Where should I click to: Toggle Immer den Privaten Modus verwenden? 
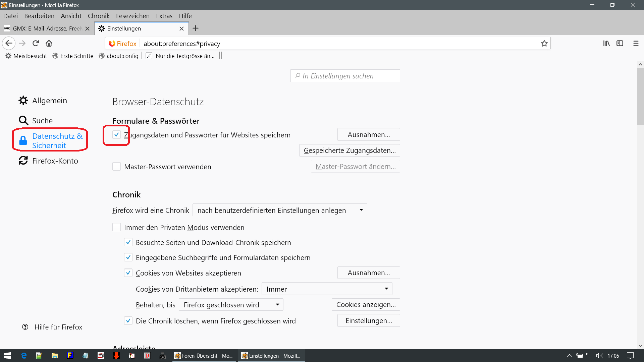pyautogui.click(x=116, y=227)
